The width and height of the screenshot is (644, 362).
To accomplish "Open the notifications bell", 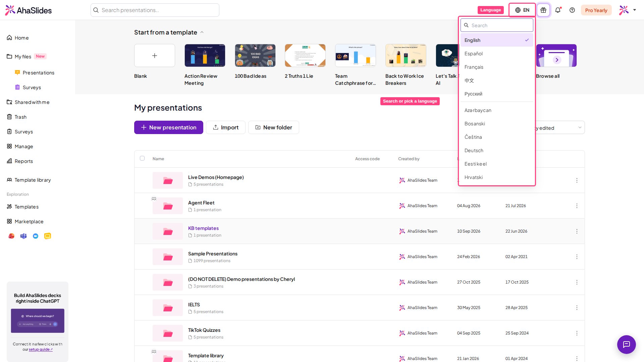I will [x=558, y=10].
